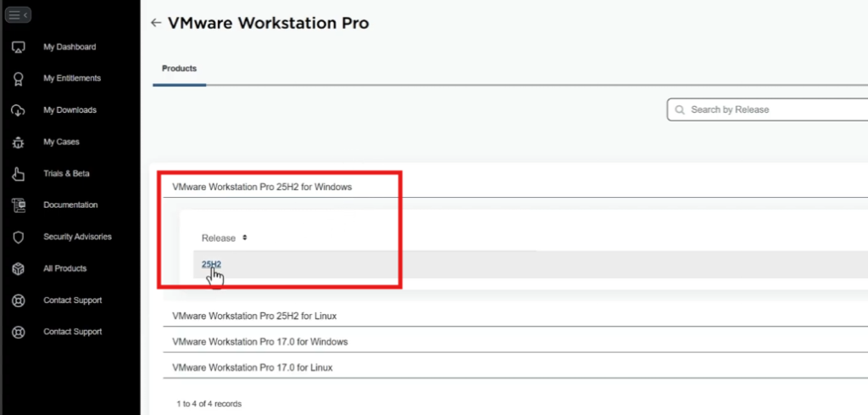This screenshot has height=415, width=868.
Task: Expand VMware Workstation Pro 25H2 for Linux
Action: (254, 316)
